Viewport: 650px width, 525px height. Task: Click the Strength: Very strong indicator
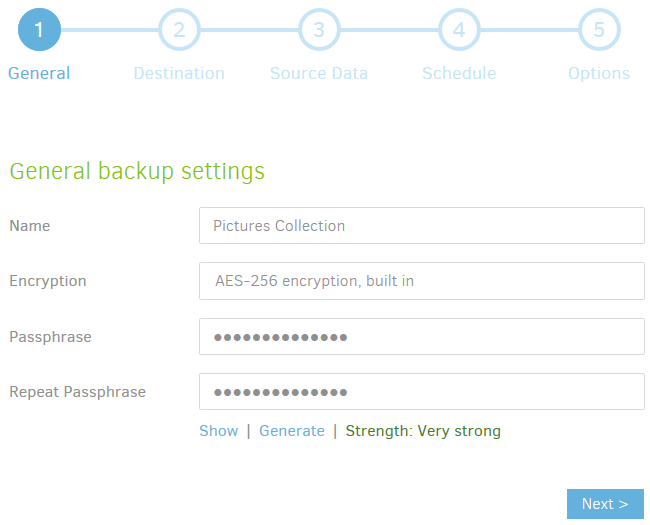[x=423, y=431]
